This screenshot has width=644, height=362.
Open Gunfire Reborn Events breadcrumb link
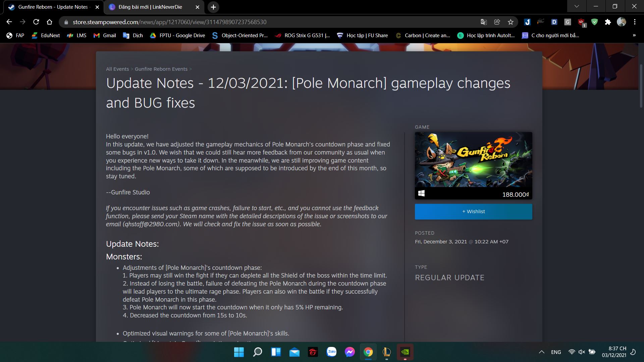click(x=161, y=69)
